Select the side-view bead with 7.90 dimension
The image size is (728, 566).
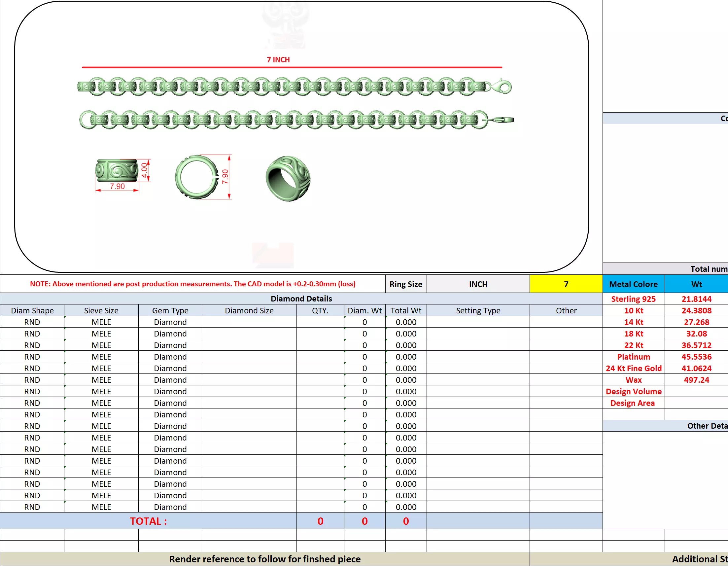coord(117,171)
